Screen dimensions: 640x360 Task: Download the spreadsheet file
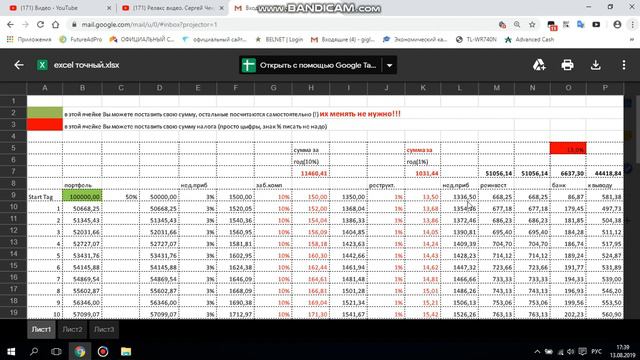(596, 65)
